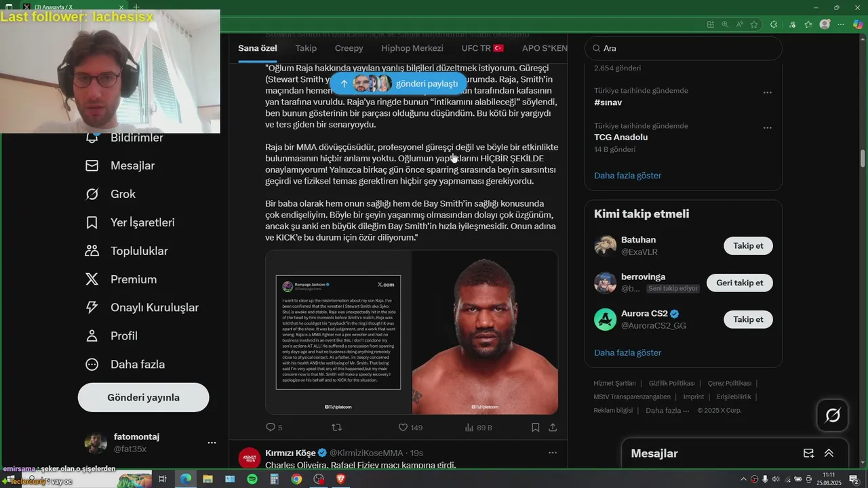The width and height of the screenshot is (868, 488).
Task: Share the Rampage Jackson post
Action: (x=553, y=427)
